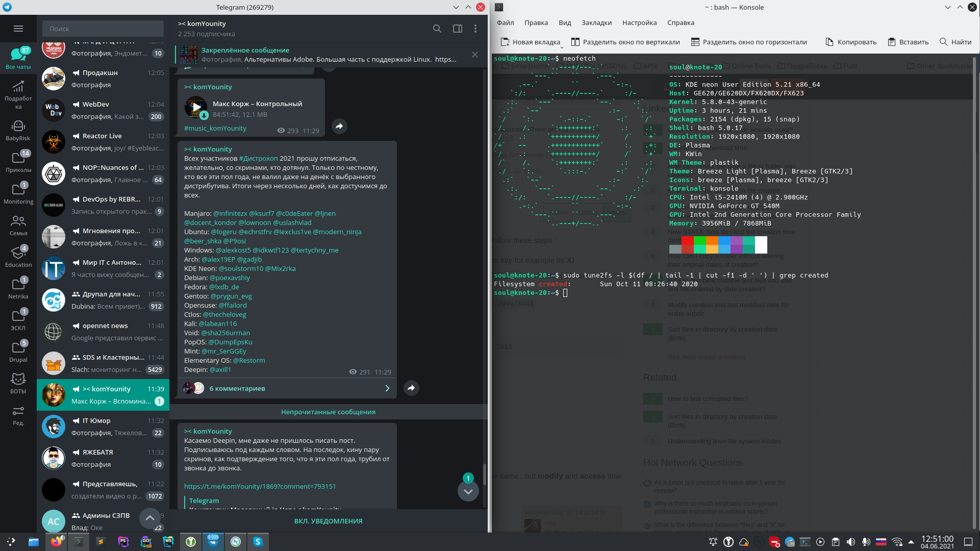Image resolution: width=980 pixels, height=551 pixels.
Task: Open the 'ЯЖЕБАТЯ' chat
Action: 103,458
